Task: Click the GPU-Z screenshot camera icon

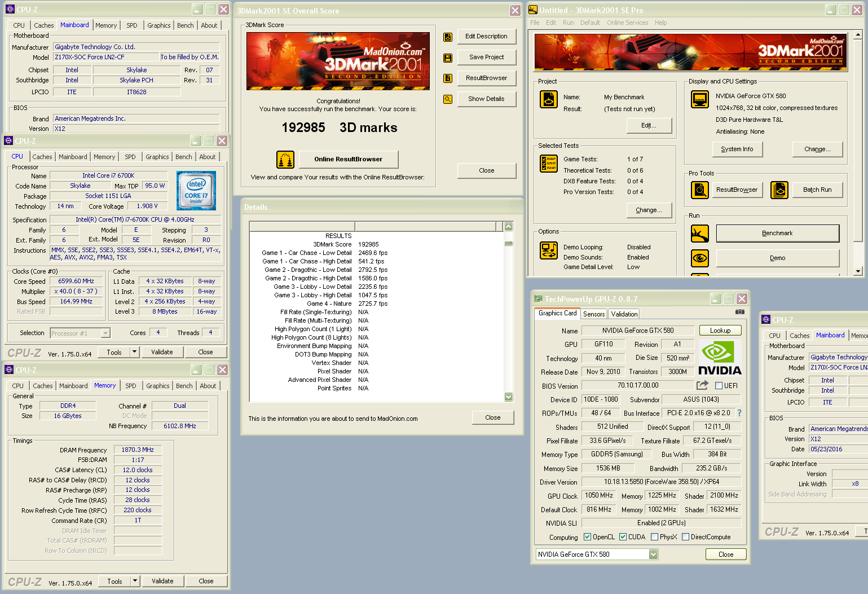Action: click(x=740, y=312)
